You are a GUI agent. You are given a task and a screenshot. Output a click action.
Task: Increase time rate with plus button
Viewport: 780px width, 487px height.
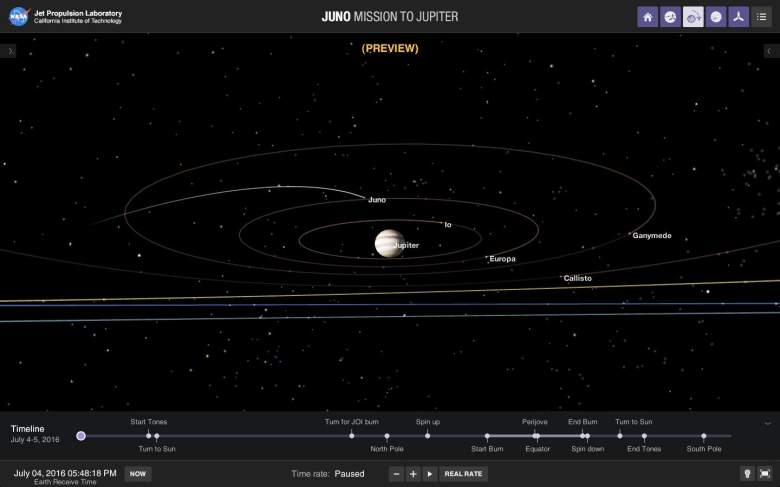[413, 474]
